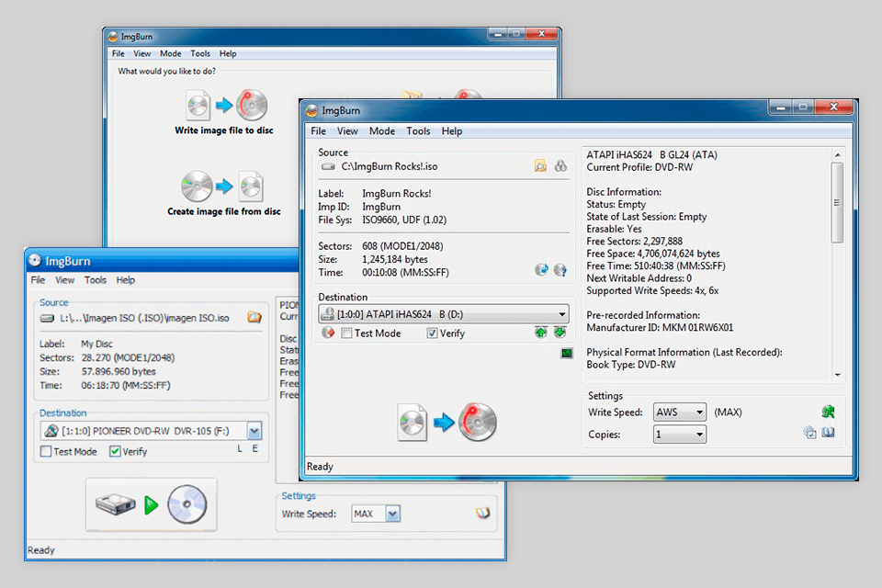Click the running man icon beside Write Speed
The height and width of the screenshot is (588, 882).
pos(827,412)
